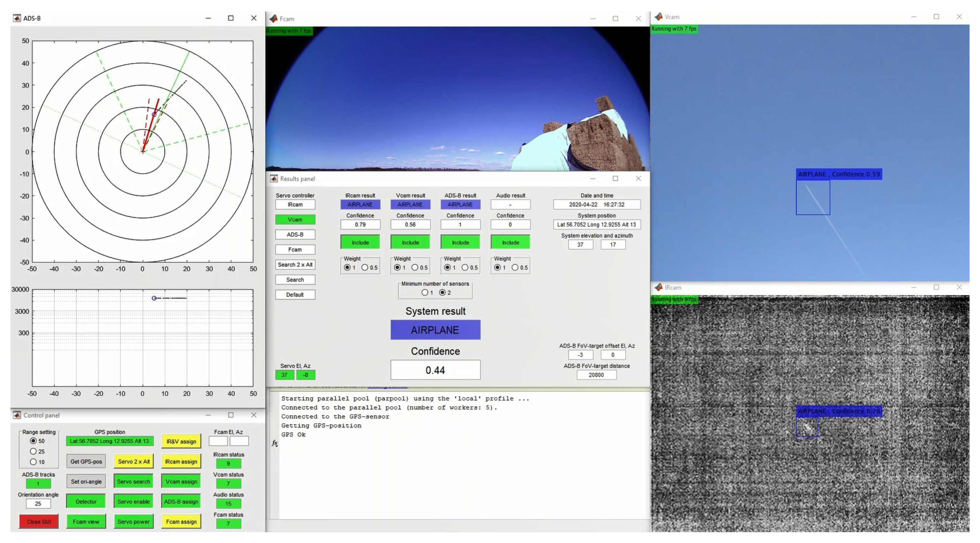Click the Get GPS-pos button
The image size is (980, 543).
click(x=86, y=462)
